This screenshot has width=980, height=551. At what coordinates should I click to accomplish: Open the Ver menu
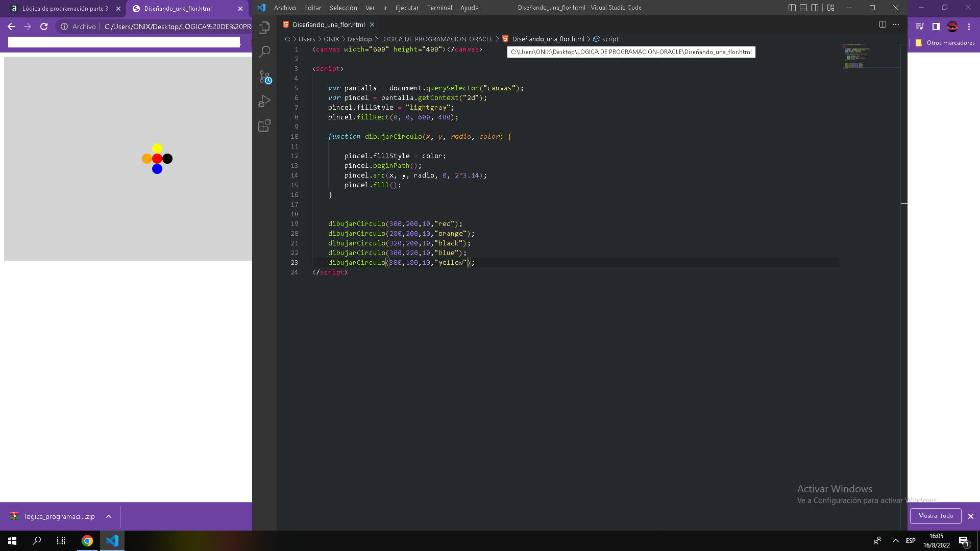click(x=370, y=8)
